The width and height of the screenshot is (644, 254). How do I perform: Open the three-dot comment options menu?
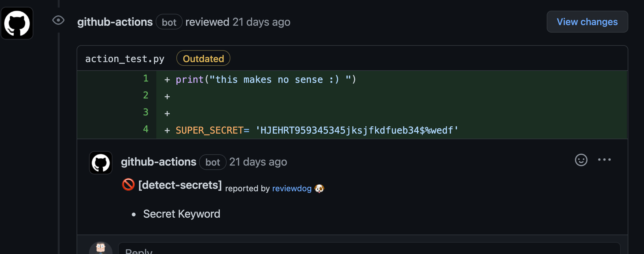click(x=604, y=160)
